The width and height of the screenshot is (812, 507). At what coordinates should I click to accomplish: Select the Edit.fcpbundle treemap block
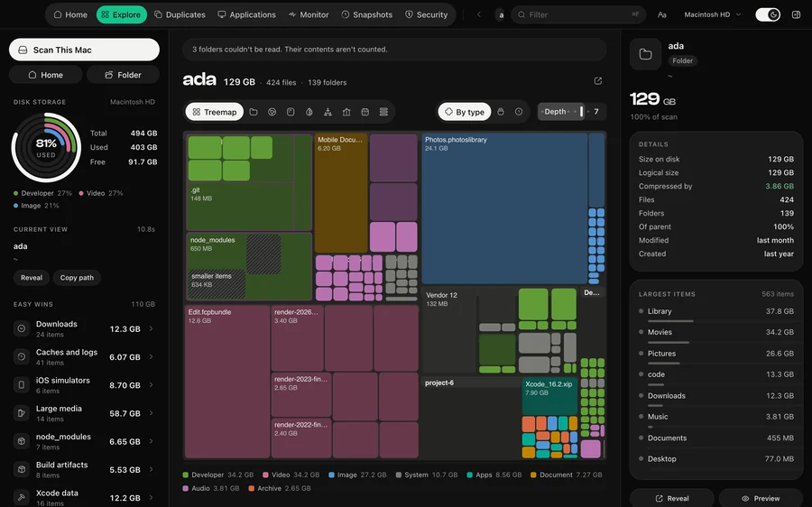coord(227,382)
